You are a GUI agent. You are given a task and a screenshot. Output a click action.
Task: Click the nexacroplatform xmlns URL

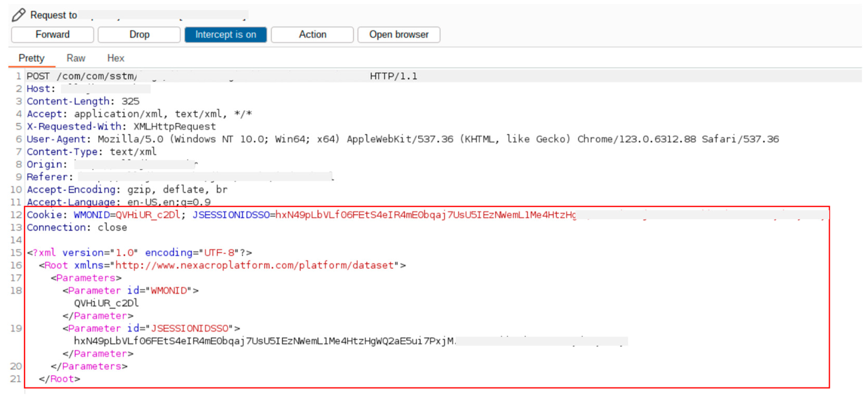[x=255, y=266]
